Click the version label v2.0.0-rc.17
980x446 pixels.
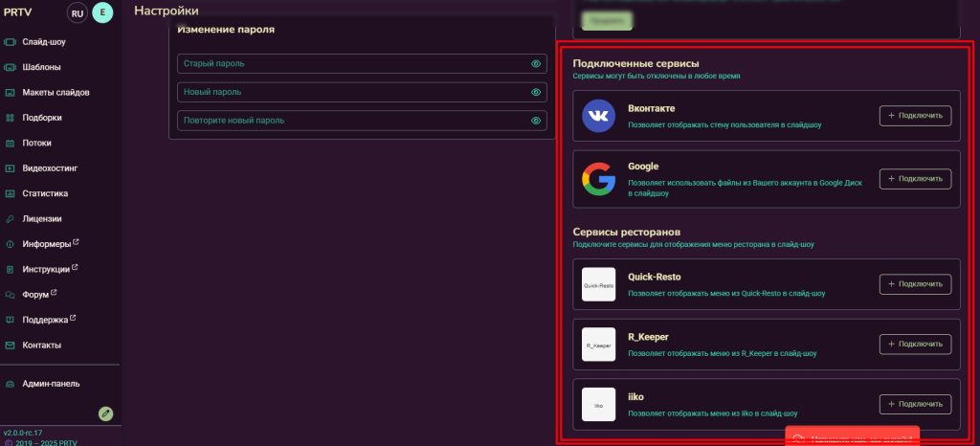click(x=23, y=433)
